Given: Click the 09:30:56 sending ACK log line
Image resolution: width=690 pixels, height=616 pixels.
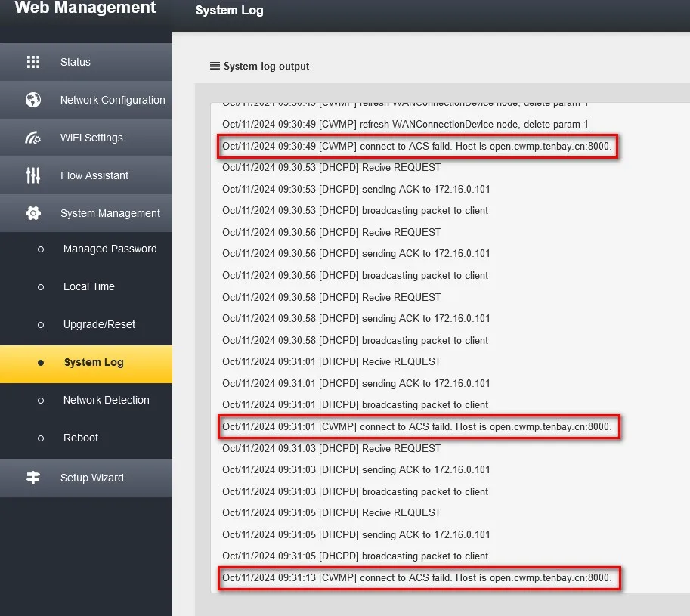Looking at the screenshot, I should [x=356, y=254].
